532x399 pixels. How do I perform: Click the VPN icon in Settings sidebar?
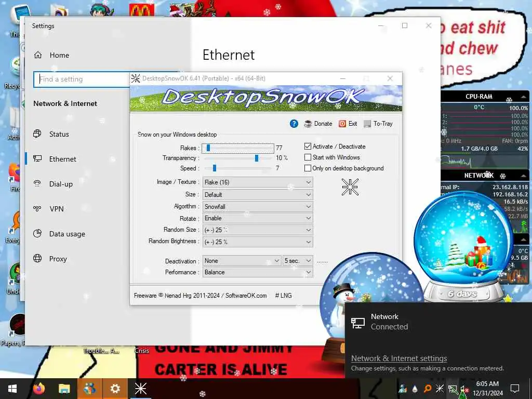37,209
